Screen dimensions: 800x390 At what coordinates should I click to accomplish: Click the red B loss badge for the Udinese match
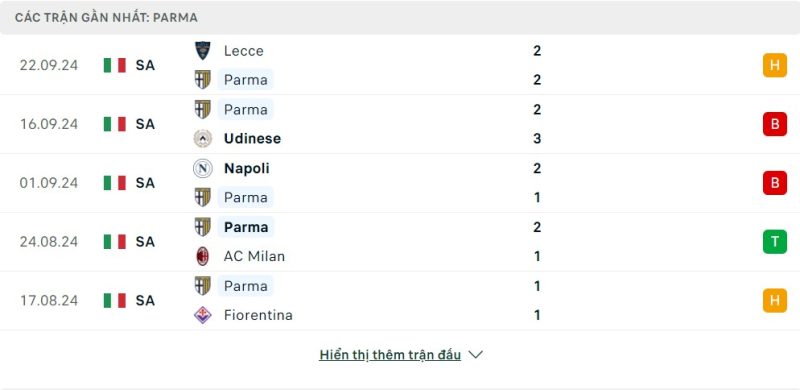774,124
